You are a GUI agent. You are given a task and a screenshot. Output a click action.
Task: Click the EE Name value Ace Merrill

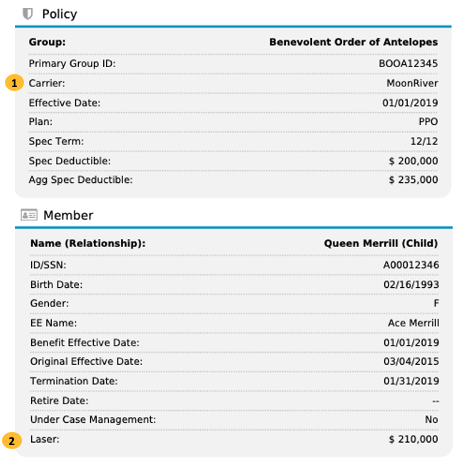413,323
